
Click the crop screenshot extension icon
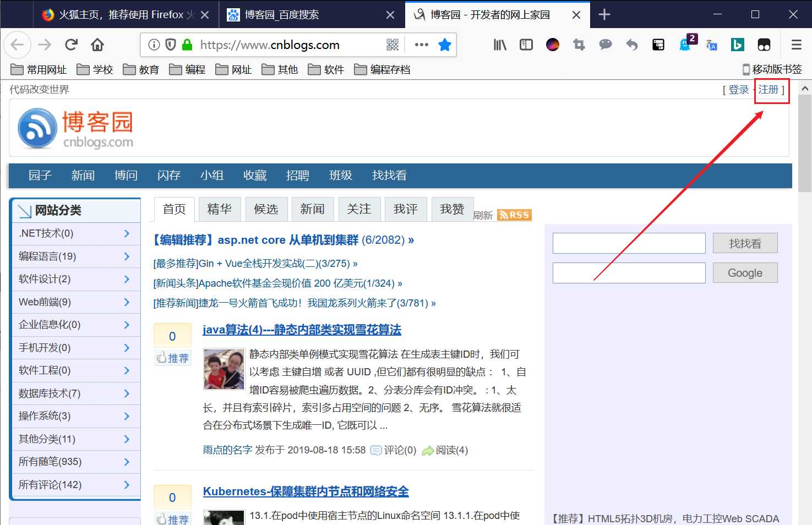tap(579, 45)
